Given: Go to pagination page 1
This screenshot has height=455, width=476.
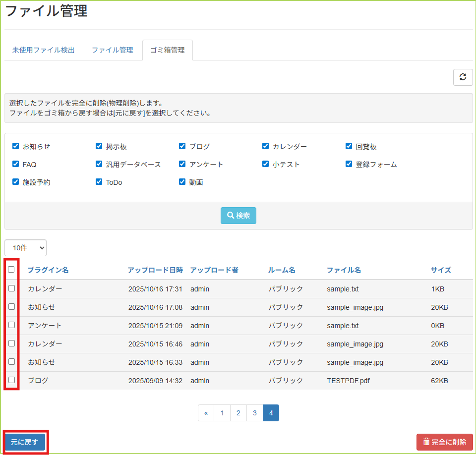Looking at the screenshot, I should [222, 413].
